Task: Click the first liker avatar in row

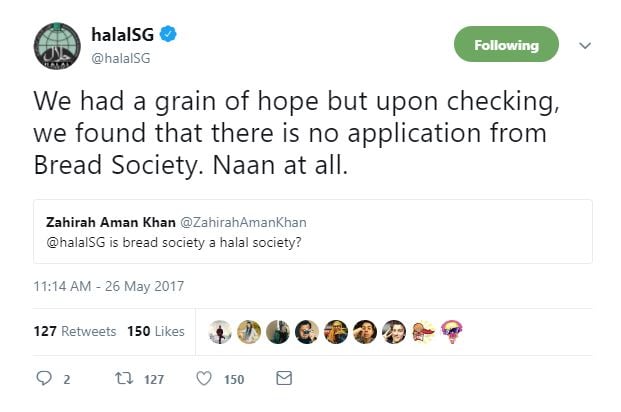Action: click(x=221, y=332)
